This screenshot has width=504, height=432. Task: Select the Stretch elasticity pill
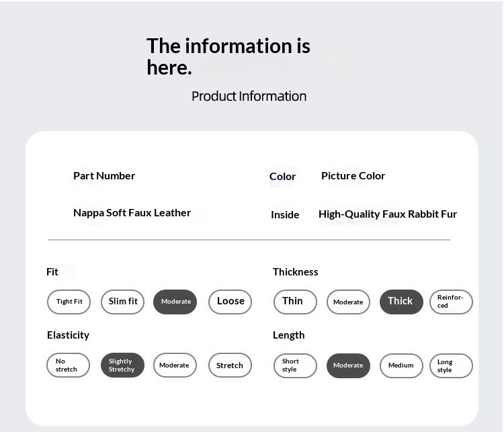click(230, 365)
